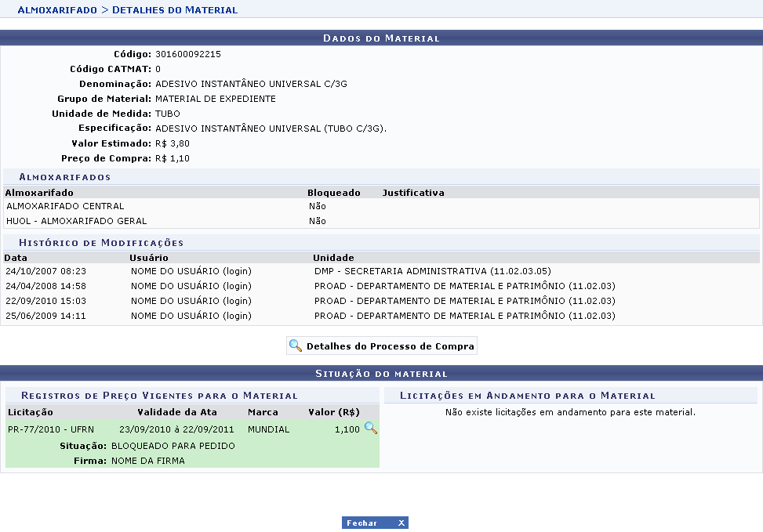Click purchase price R$ 1,10

click(173, 158)
